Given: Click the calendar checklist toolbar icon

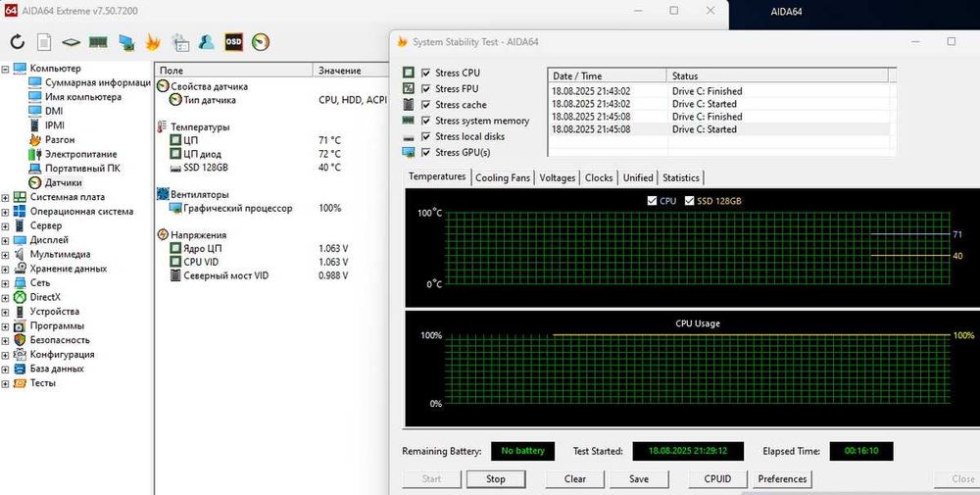Looking at the screenshot, I should (180, 42).
